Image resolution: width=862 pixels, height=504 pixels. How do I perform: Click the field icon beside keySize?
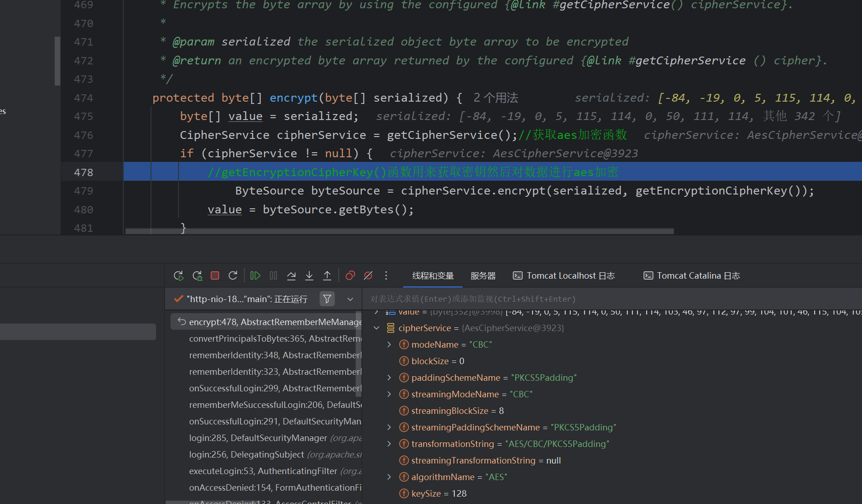[404, 493]
